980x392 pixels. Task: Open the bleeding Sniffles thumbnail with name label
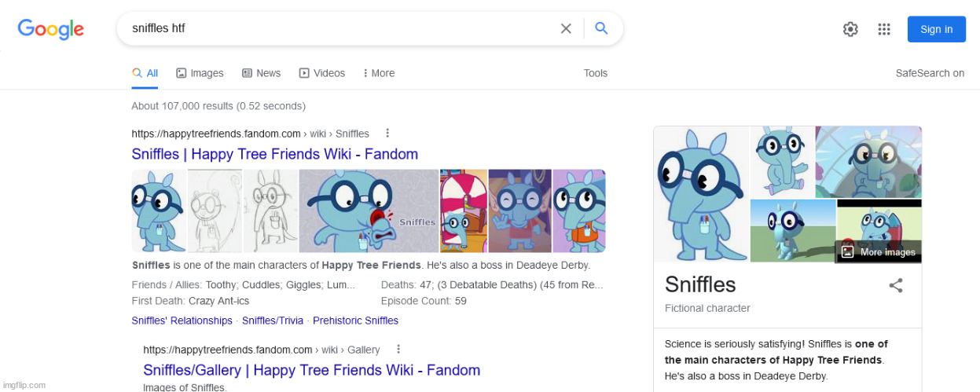pos(369,211)
